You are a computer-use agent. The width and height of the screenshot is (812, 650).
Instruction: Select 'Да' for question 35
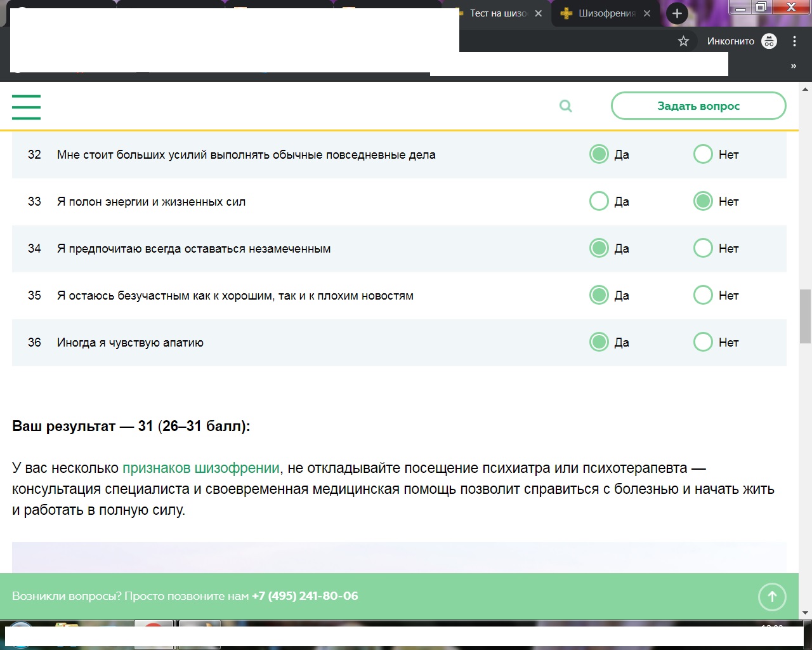pos(599,295)
